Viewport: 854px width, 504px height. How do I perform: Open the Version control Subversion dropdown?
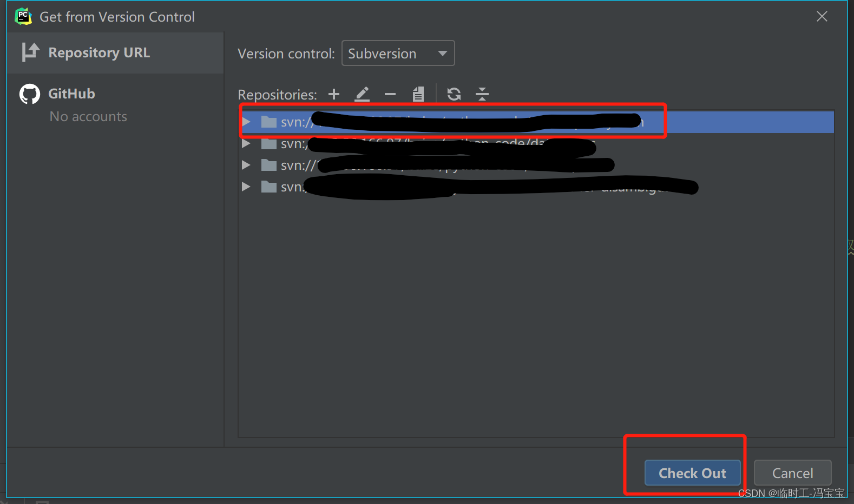coord(398,53)
